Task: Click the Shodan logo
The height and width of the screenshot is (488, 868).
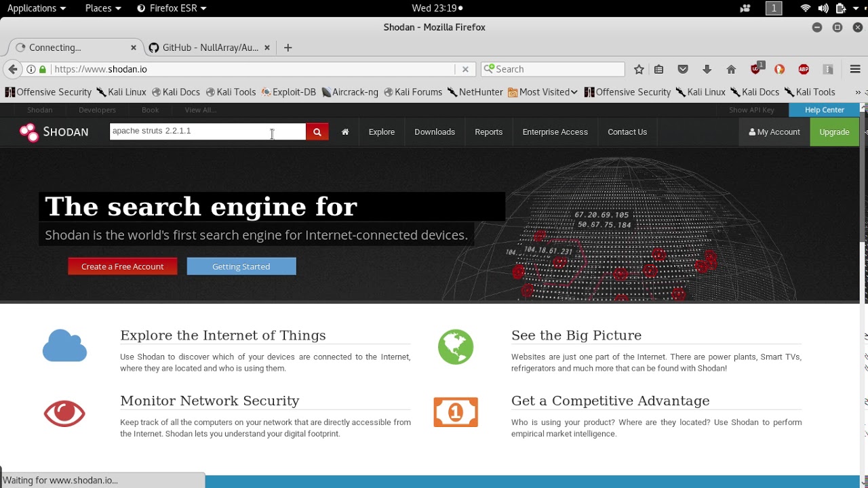Action: click(x=54, y=132)
